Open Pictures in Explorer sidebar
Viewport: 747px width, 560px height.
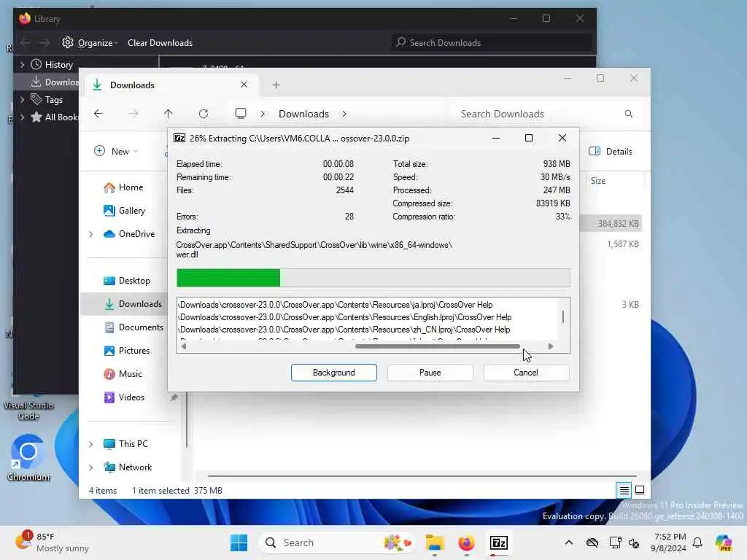click(127, 351)
